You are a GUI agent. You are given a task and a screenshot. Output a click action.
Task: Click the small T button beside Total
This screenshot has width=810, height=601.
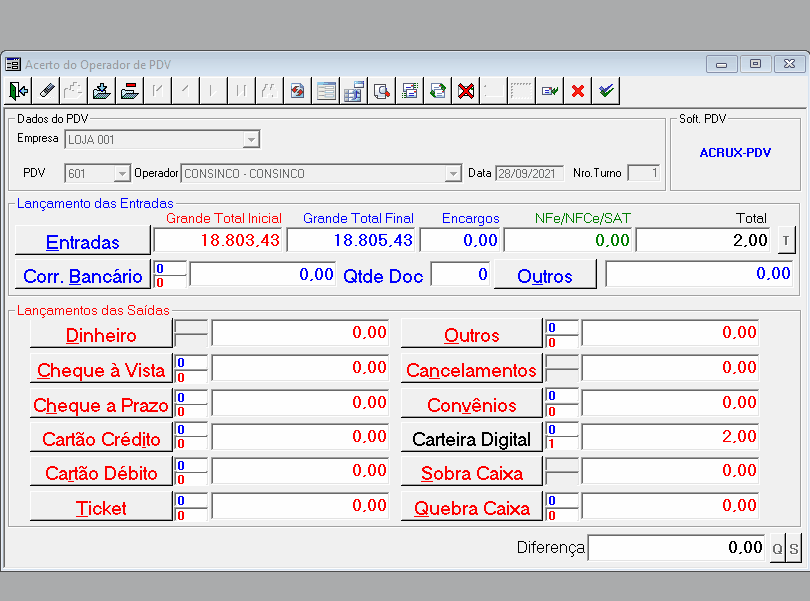pyautogui.click(x=786, y=240)
